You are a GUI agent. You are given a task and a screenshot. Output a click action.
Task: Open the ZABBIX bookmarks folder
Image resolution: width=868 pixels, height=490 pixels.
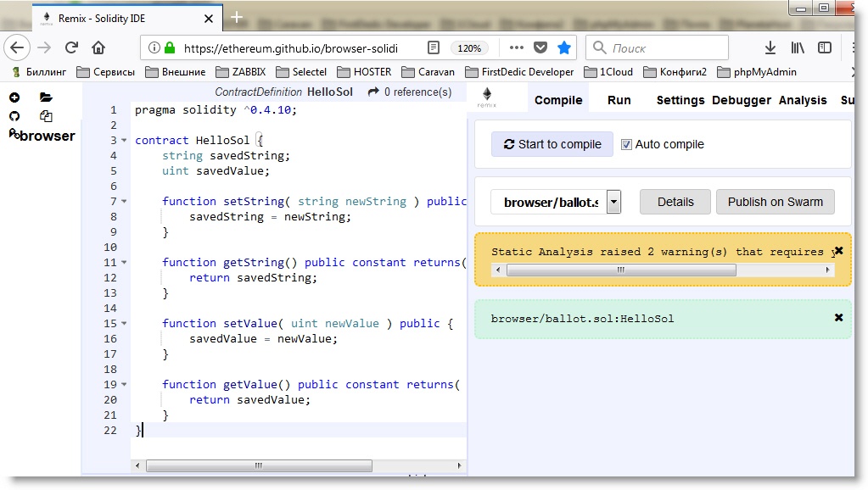[x=241, y=72]
